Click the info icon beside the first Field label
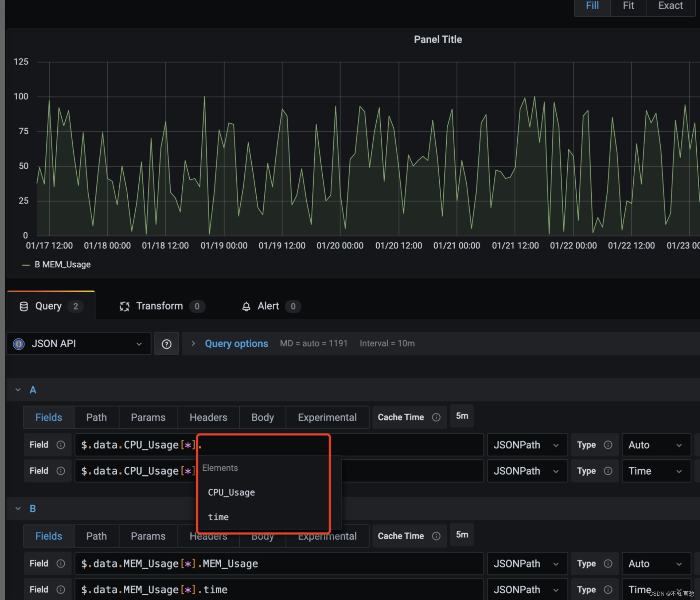Viewport: 700px width, 600px height. click(60, 444)
